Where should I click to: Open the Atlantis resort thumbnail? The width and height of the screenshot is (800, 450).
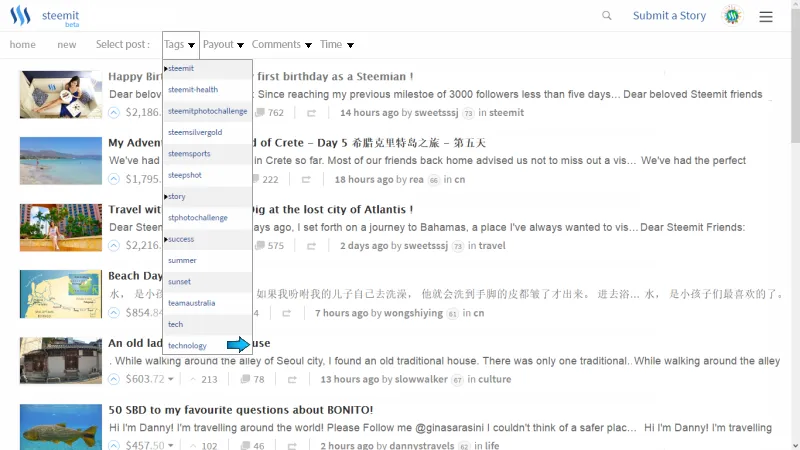coord(61,228)
